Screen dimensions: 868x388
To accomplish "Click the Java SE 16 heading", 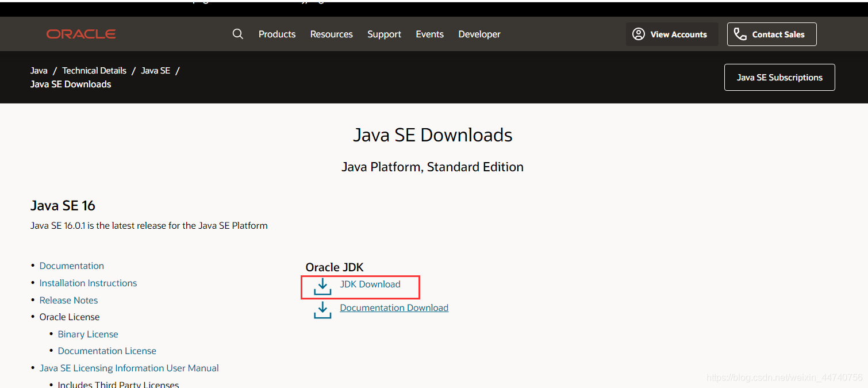I will pyautogui.click(x=63, y=205).
